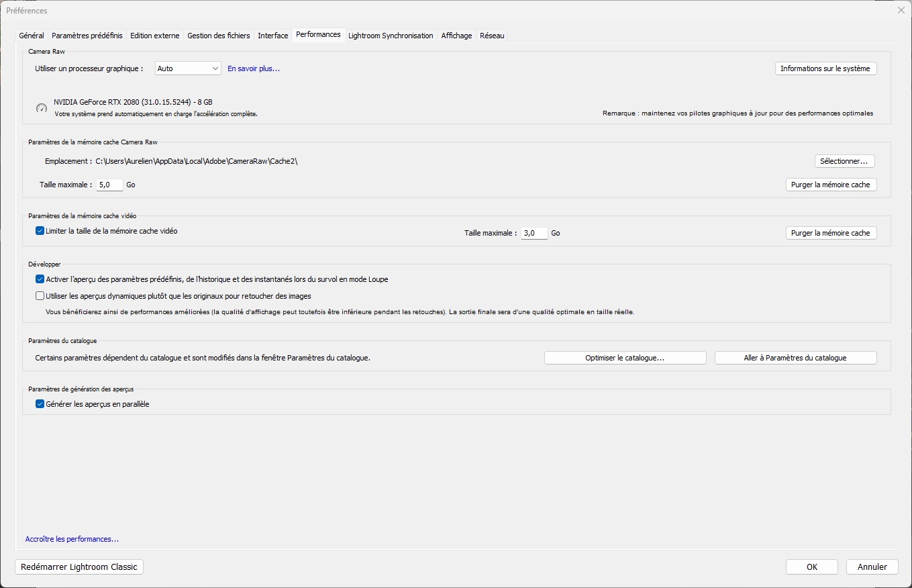This screenshot has height=588, width=912.
Task: Toggle Limiter la taille de la mémoire cache vidéo
Action: click(40, 231)
